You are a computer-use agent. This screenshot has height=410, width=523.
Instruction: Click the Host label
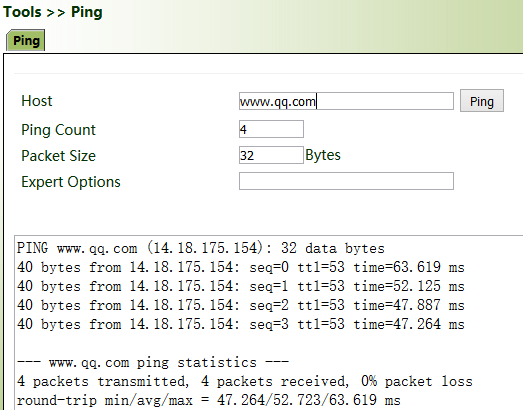pyautogui.click(x=37, y=101)
